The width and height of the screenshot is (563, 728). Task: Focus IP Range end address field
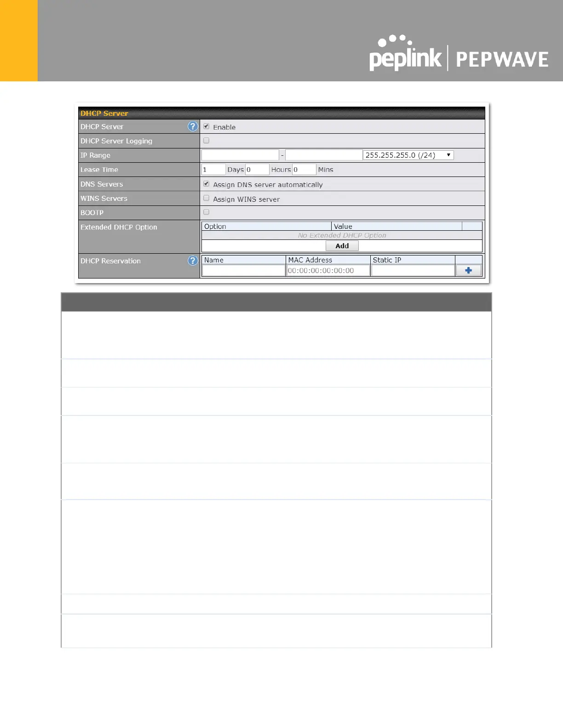[x=324, y=155]
